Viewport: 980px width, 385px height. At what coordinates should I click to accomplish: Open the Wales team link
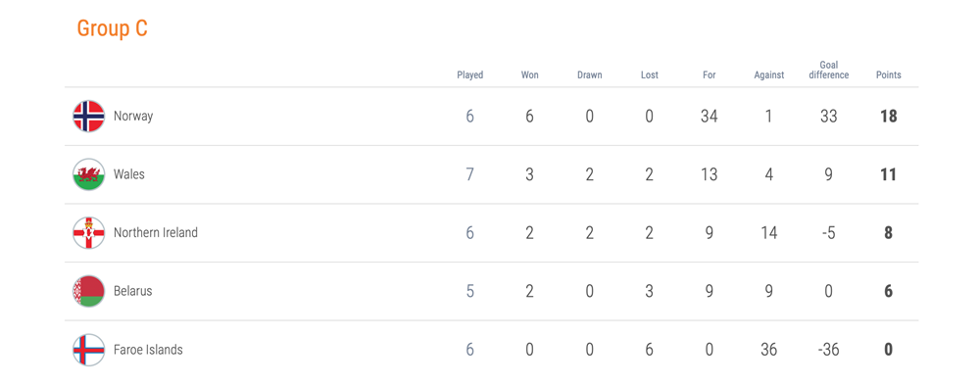(x=128, y=174)
